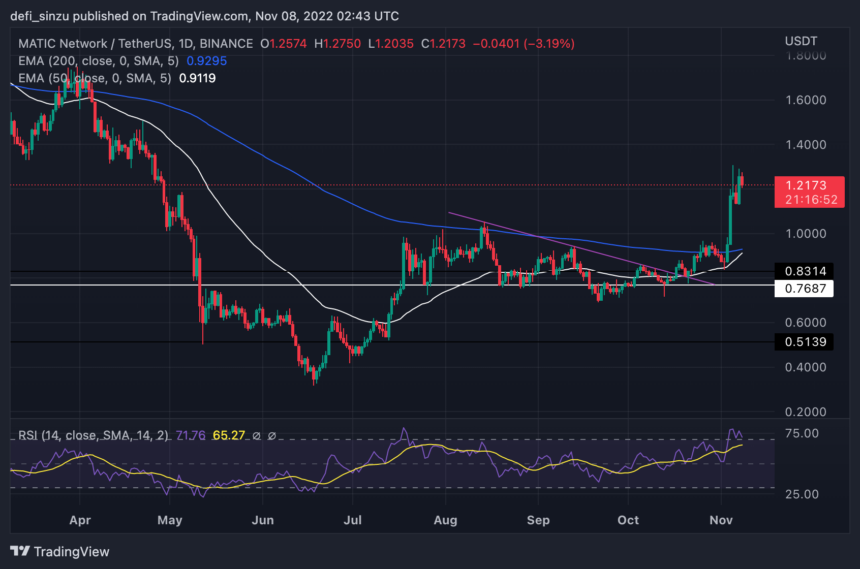Click the 0.8314 price level label
Image resolution: width=860 pixels, height=569 pixels.
tap(805, 271)
